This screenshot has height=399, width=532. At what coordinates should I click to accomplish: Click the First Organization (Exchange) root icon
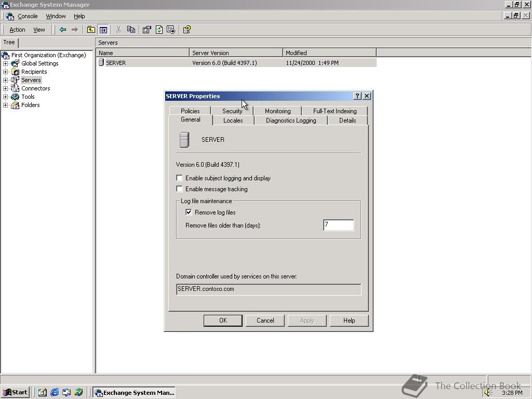pos(5,55)
